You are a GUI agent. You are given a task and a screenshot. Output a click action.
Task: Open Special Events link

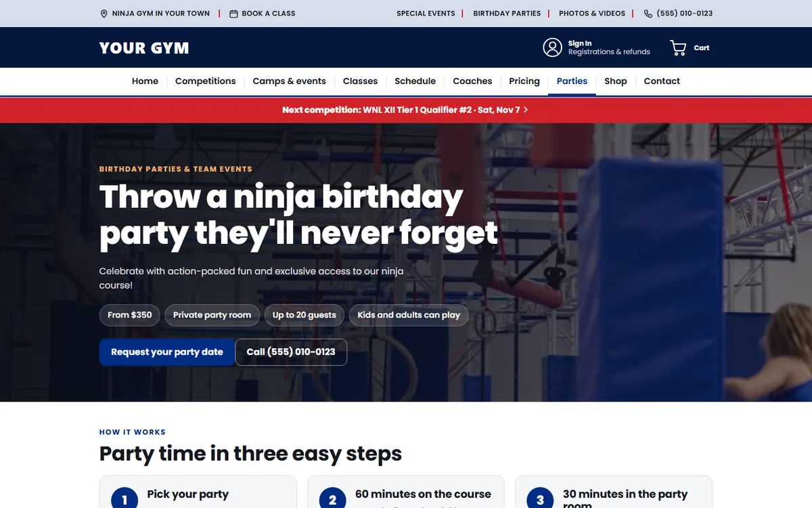(x=426, y=14)
